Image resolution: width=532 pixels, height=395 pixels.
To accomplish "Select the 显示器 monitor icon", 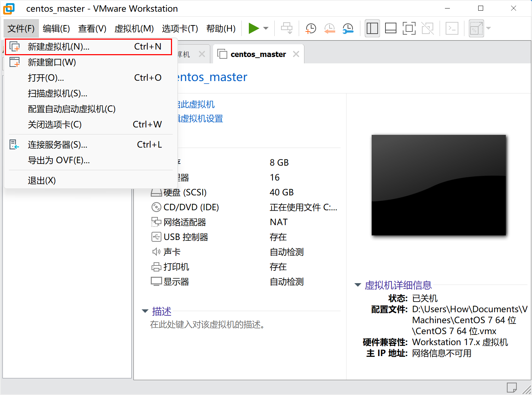I will click(x=156, y=281).
